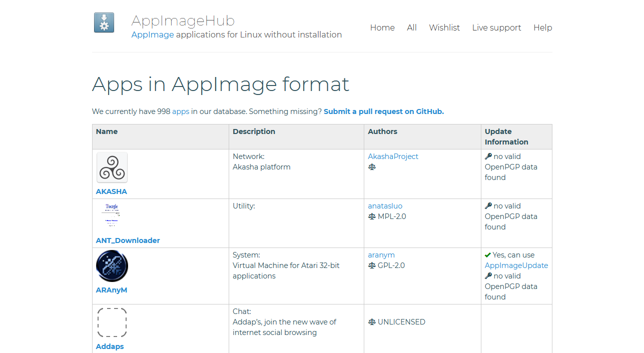Click the GPL-2.0 license text
The height and width of the screenshot is (353, 644).
click(391, 265)
